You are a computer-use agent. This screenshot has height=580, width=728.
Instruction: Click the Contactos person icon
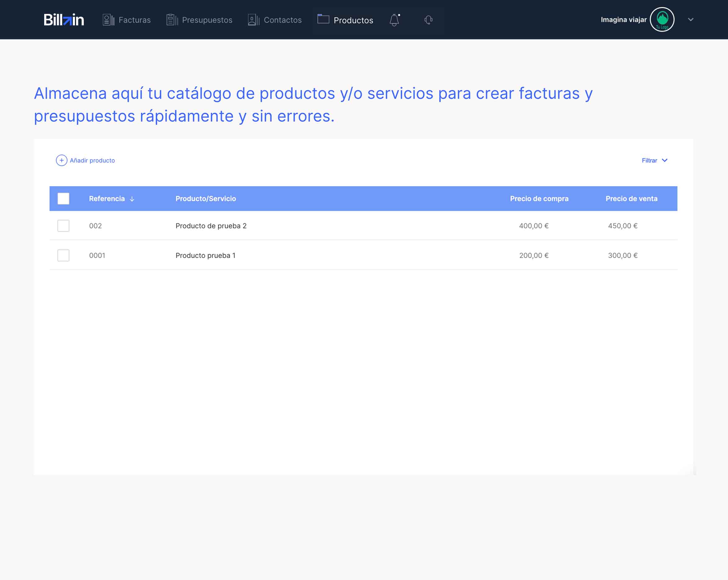[x=253, y=20]
